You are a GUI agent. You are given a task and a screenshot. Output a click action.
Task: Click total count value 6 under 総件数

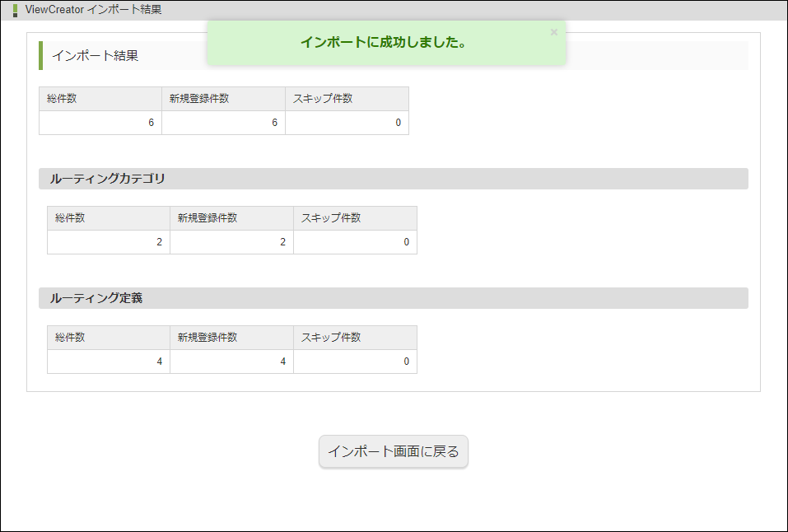100,123
